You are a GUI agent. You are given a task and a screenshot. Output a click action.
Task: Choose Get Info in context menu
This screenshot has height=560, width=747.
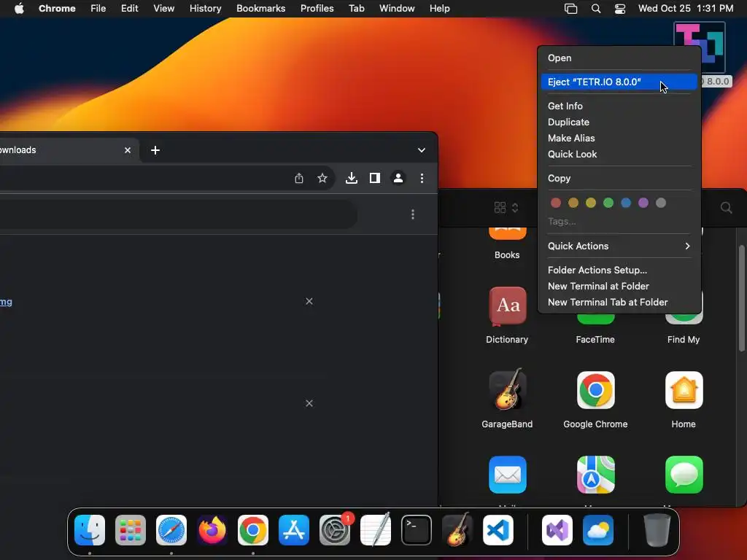(x=619, y=106)
